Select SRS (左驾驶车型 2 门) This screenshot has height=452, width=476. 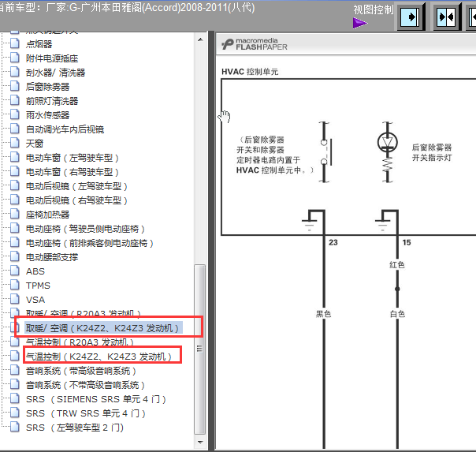(75, 428)
